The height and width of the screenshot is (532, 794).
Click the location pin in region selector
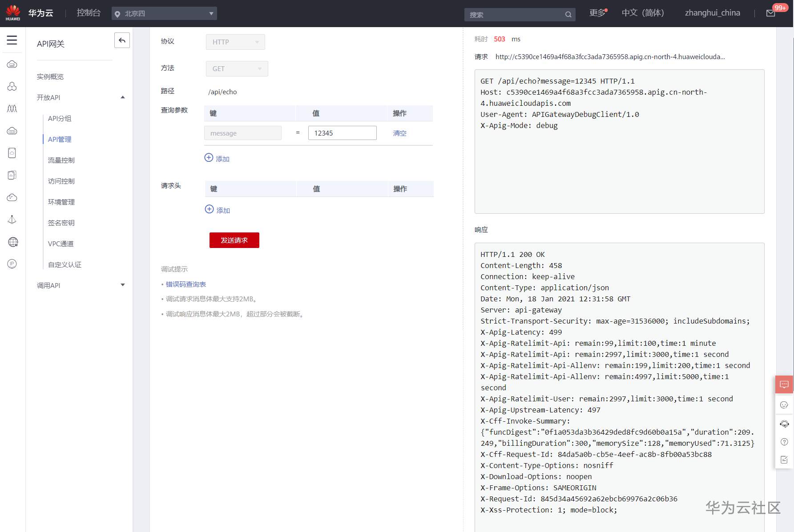tap(117, 14)
